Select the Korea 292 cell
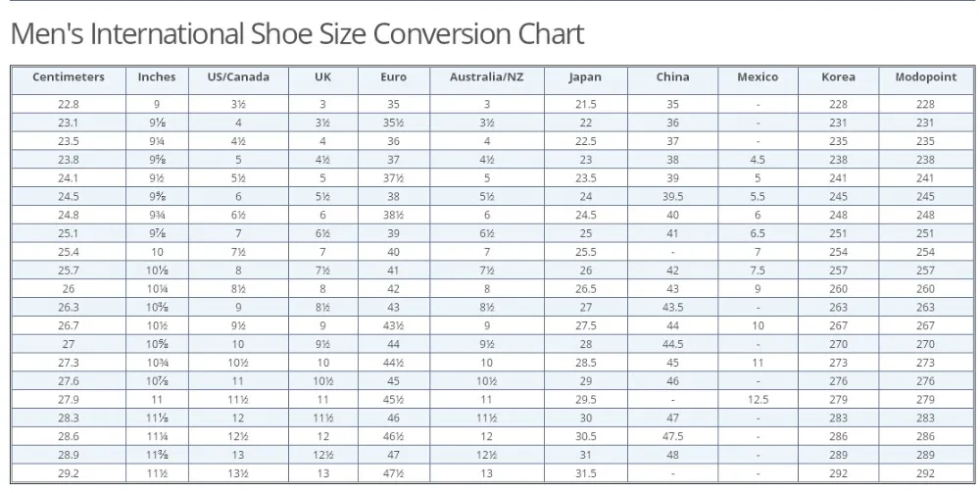Viewport: 980px width, 493px height. point(838,473)
